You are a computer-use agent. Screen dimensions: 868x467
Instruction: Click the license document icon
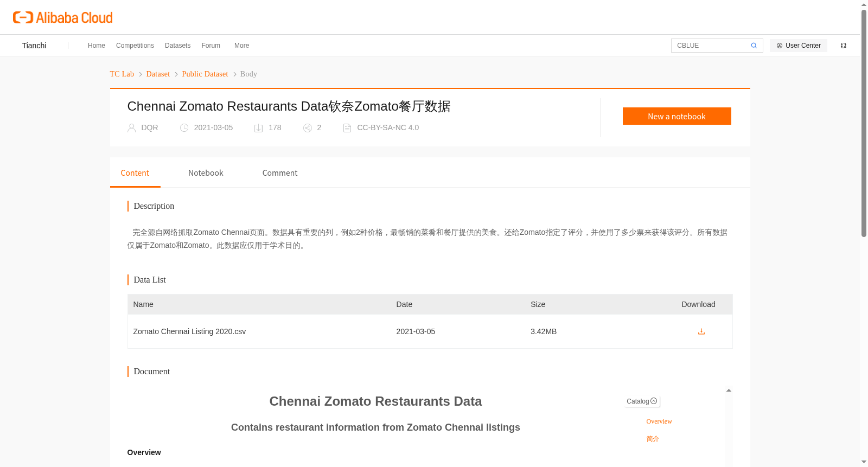coord(347,128)
